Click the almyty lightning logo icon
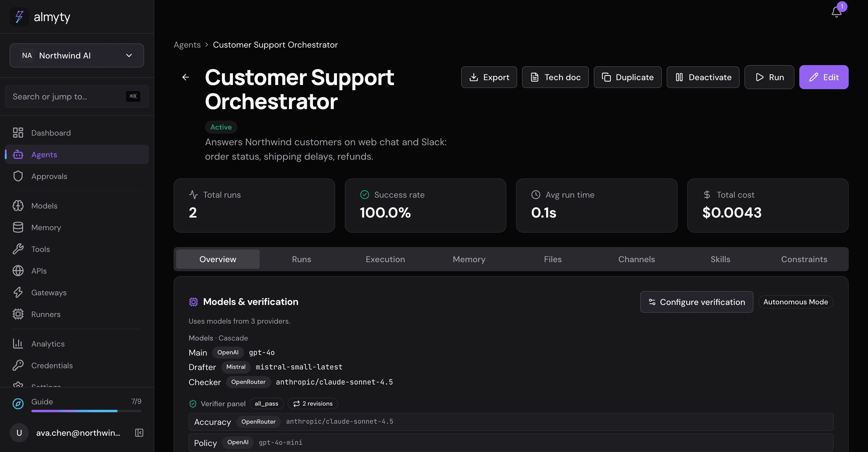 19,17
